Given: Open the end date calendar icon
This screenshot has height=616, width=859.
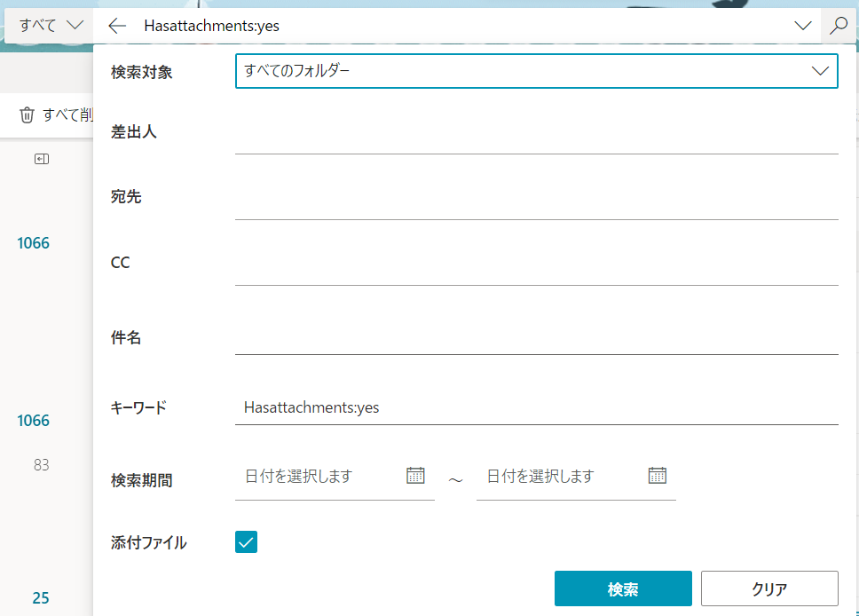Looking at the screenshot, I should click(657, 475).
